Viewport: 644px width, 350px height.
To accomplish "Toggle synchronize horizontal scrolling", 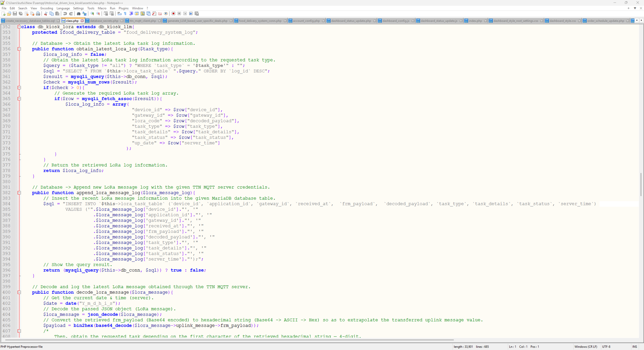I will coord(112,14).
